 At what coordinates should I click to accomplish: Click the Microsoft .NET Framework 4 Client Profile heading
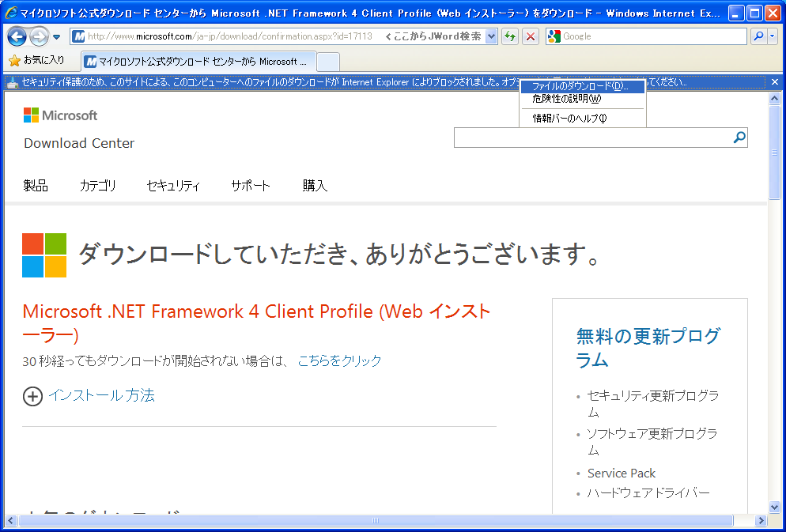[257, 323]
